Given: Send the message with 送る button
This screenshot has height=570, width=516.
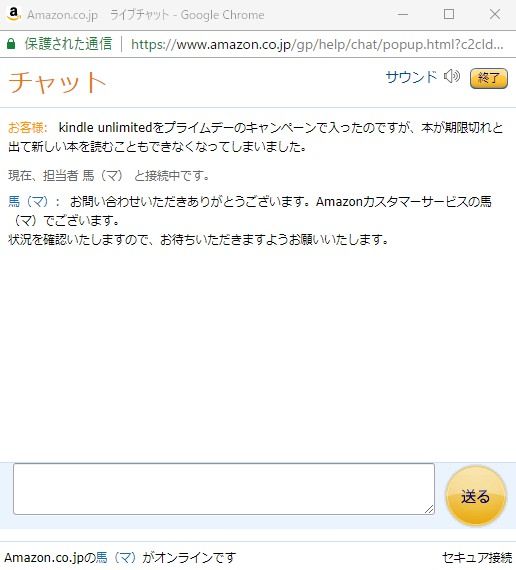Looking at the screenshot, I should point(476,496).
